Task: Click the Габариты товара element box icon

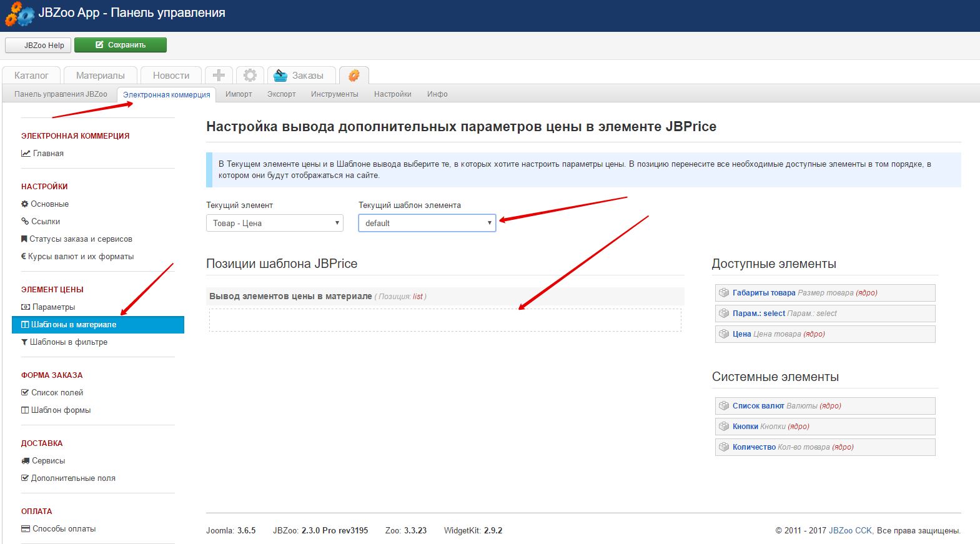Action: pyautogui.click(x=724, y=292)
